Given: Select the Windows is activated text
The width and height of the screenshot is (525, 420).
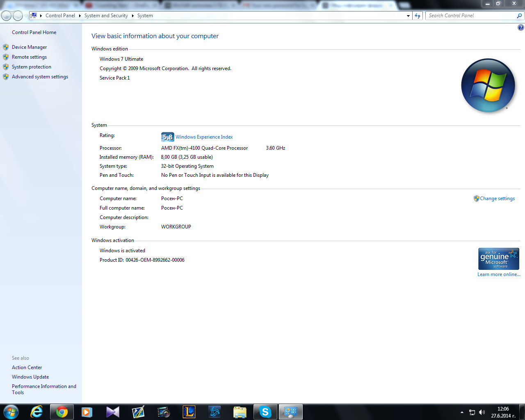Looking at the screenshot, I should click(122, 251).
